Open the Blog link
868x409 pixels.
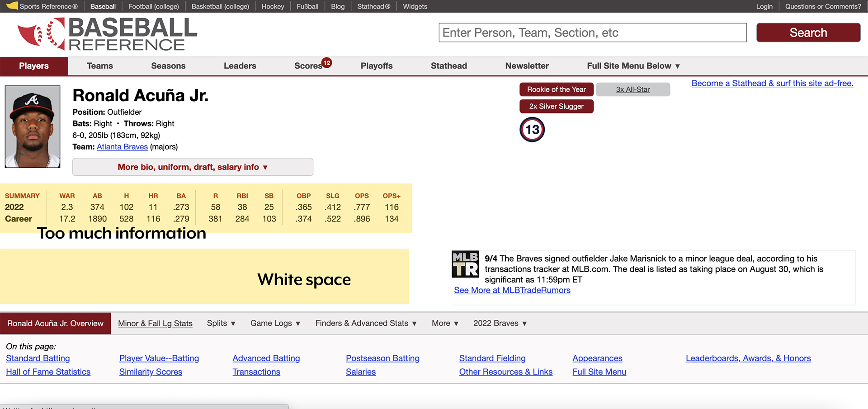[338, 6]
